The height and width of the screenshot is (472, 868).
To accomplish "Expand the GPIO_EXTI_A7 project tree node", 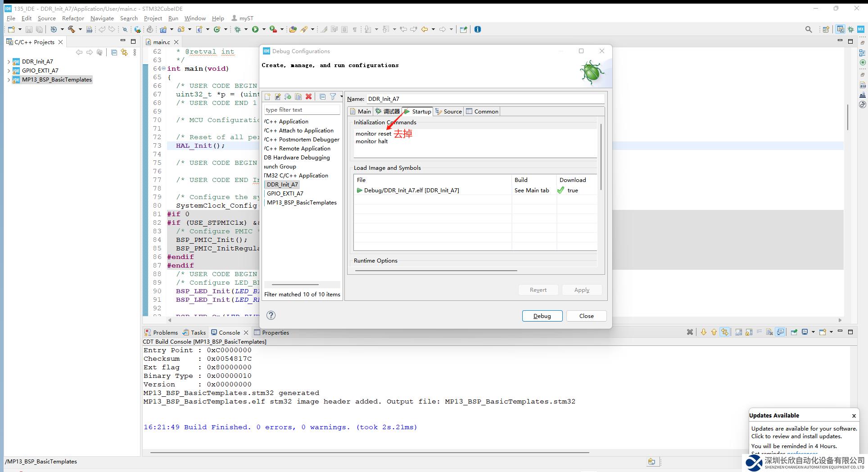I will tap(9, 71).
